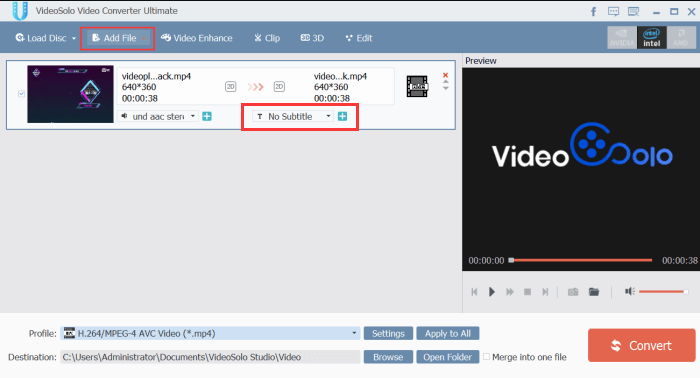Open the snapshot folder icon
The height and width of the screenshot is (378, 700).
pyautogui.click(x=594, y=292)
